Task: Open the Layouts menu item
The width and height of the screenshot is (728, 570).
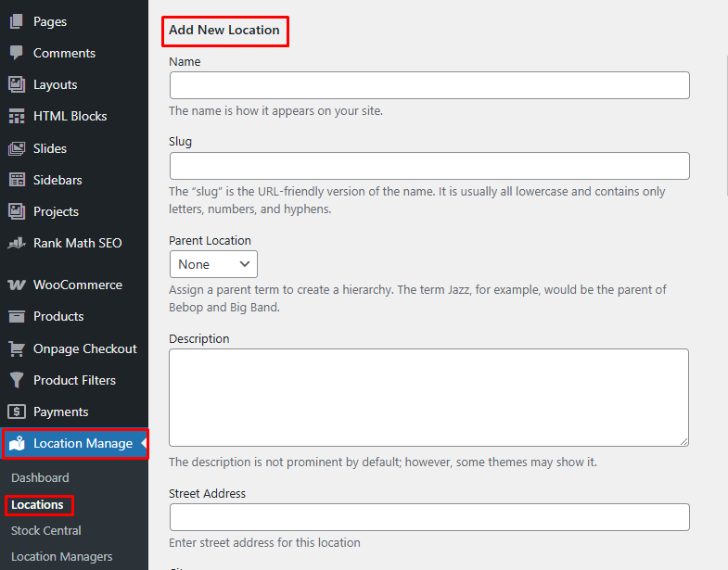Action: tap(55, 84)
